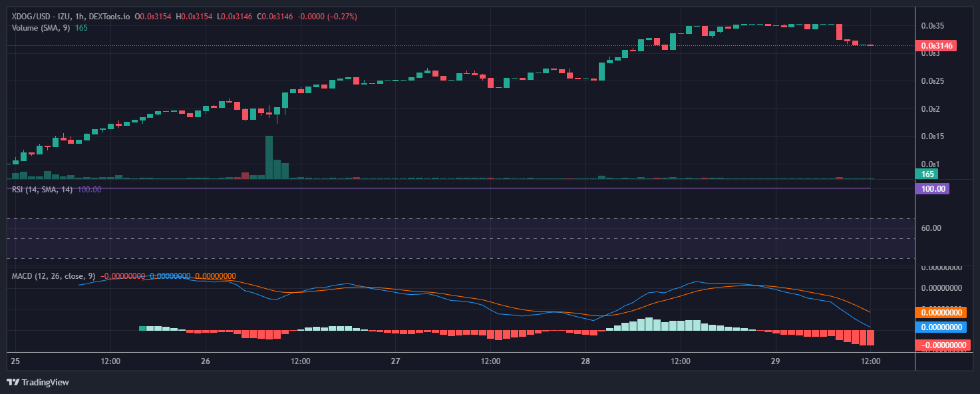Screen dimensions: 980x394
Task: Click the blue MACD line value tag
Action: pos(940,327)
